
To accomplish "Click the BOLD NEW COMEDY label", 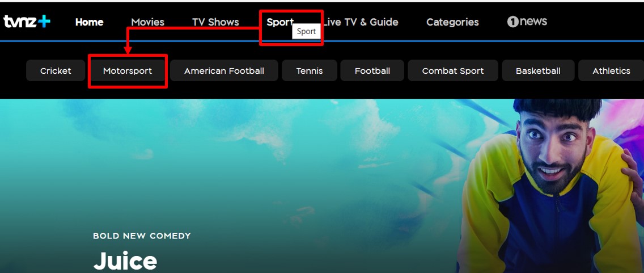I will click(x=142, y=236).
